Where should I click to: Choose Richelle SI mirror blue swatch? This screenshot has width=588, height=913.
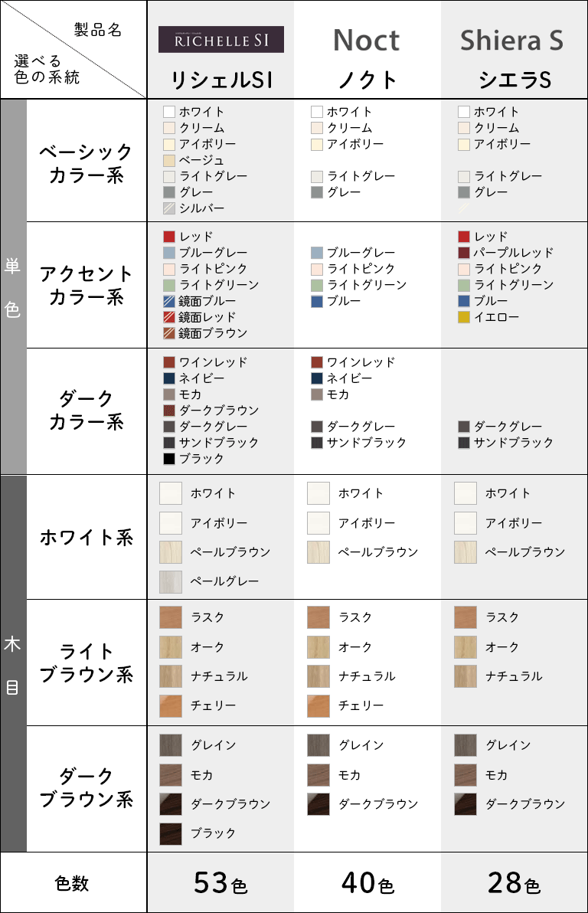pos(169,301)
